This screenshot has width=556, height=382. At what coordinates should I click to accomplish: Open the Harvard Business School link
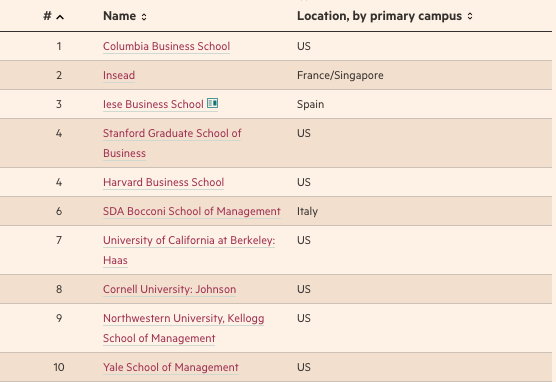pos(163,182)
